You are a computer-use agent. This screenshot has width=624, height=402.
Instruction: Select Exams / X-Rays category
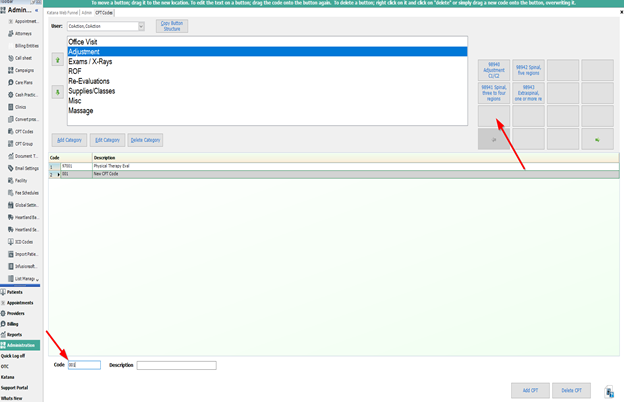click(267, 62)
